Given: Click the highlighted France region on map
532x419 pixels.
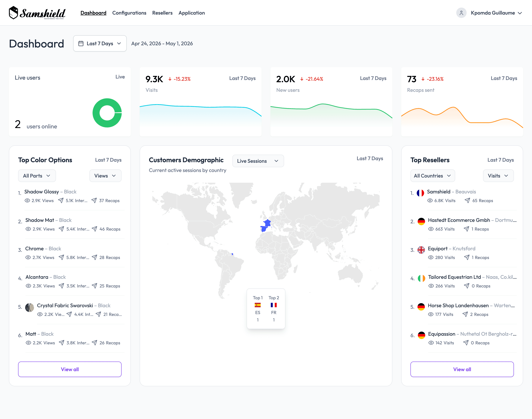Looking at the screenshot, I should (267, 223).
